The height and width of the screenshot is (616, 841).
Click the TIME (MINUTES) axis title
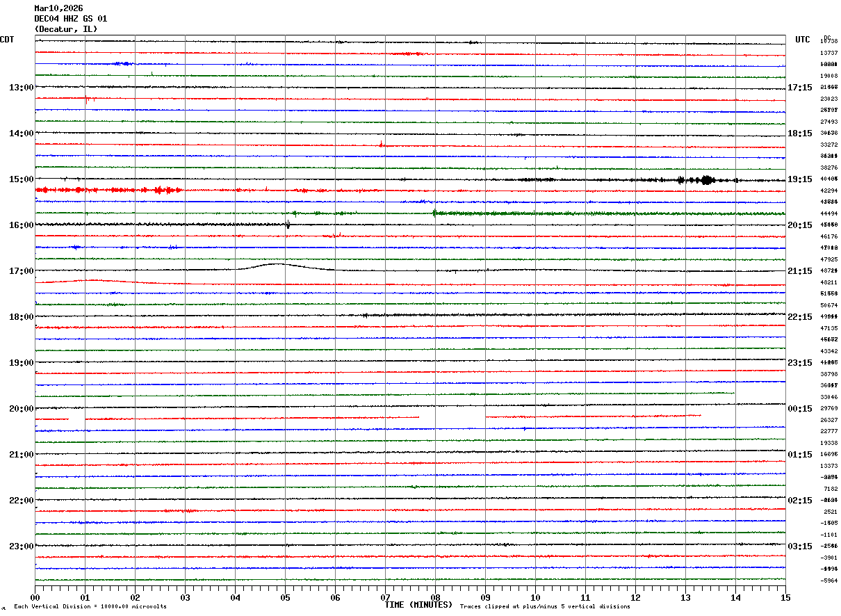tap(418, 605)
